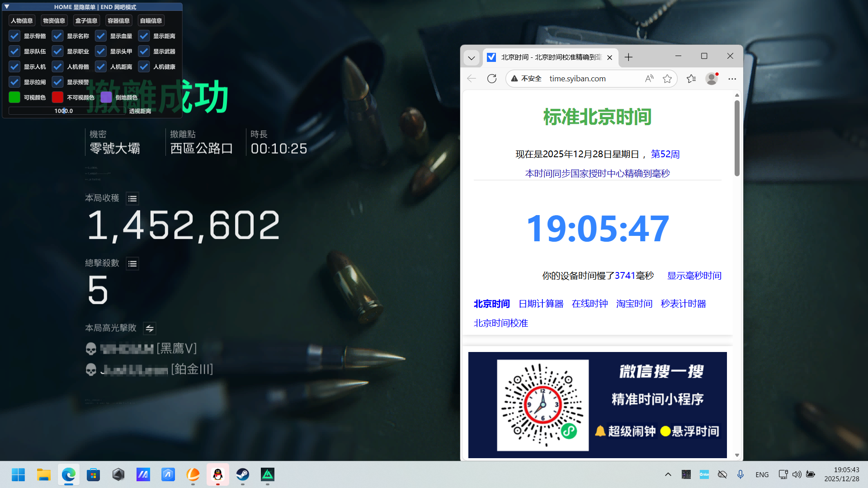Click the 显示毫秒时间 link
The image size is (868, 488).
point(694,276)
